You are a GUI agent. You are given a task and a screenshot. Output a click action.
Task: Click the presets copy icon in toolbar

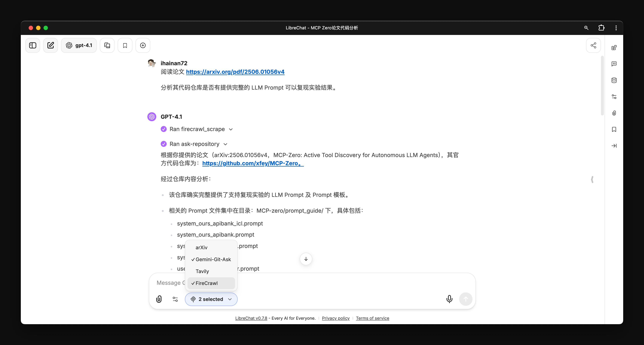pos(107,45)
